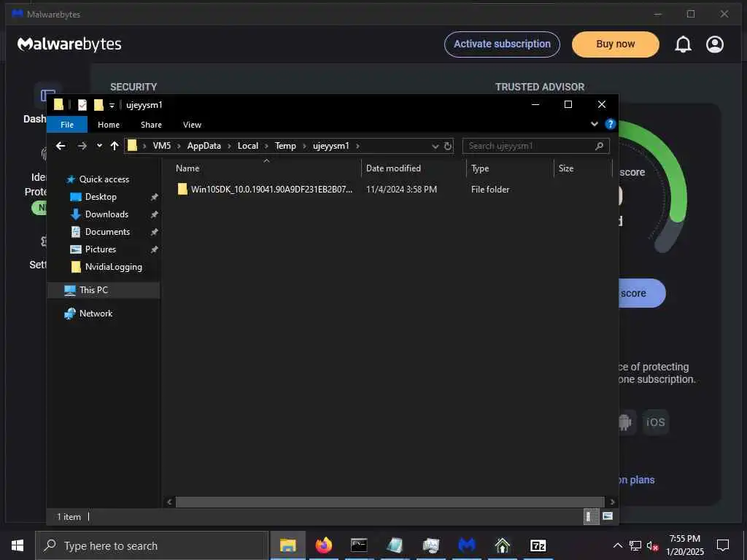This screenshot has height=560, width=747.
Task: Open the network status tray icon
Action: (x=635, y=546)
